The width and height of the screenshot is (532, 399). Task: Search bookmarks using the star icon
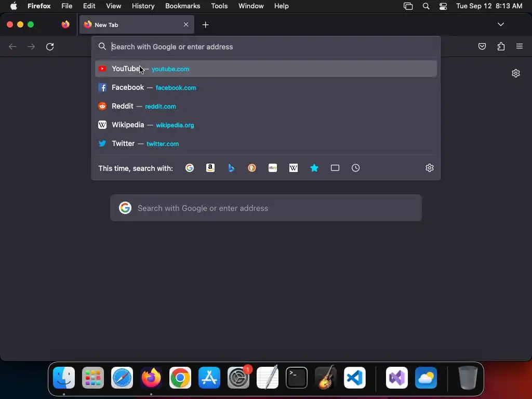click(x=314, y=168)
